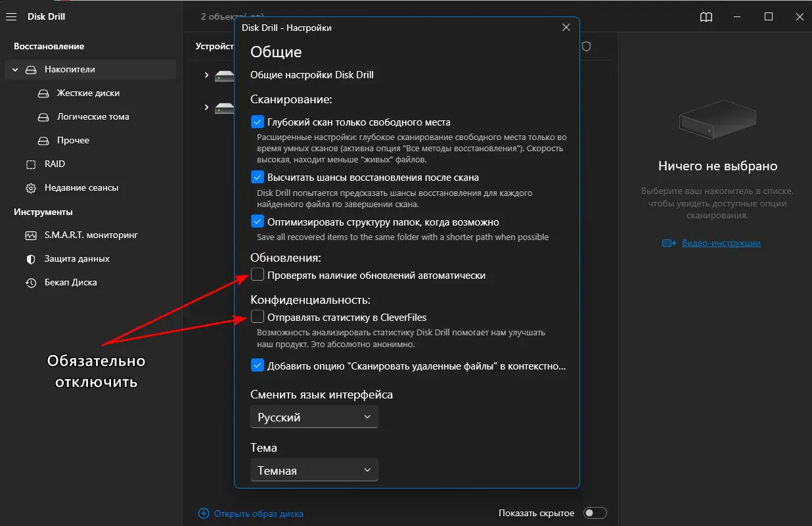Select Логические тома in the sidebar
This screenshot has height=526, width=812.
point(93,117)
